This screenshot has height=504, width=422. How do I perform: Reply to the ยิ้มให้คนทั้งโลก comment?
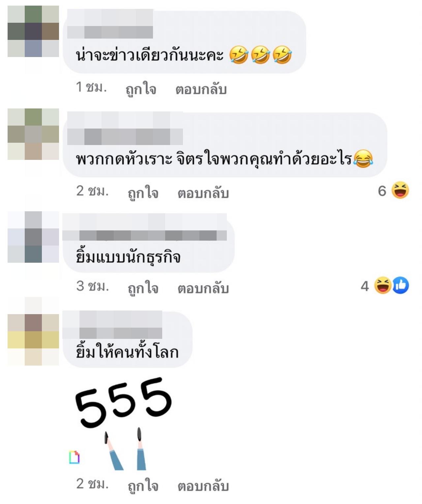203,486
